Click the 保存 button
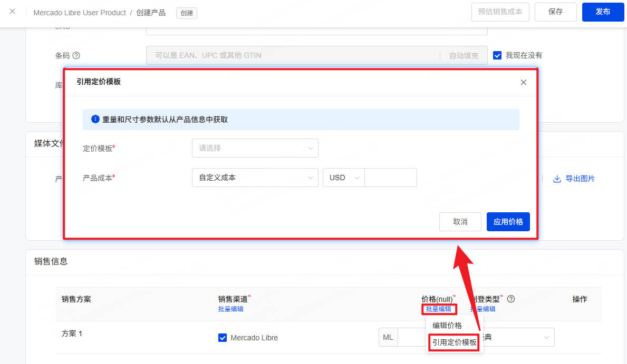 point(555,12)
